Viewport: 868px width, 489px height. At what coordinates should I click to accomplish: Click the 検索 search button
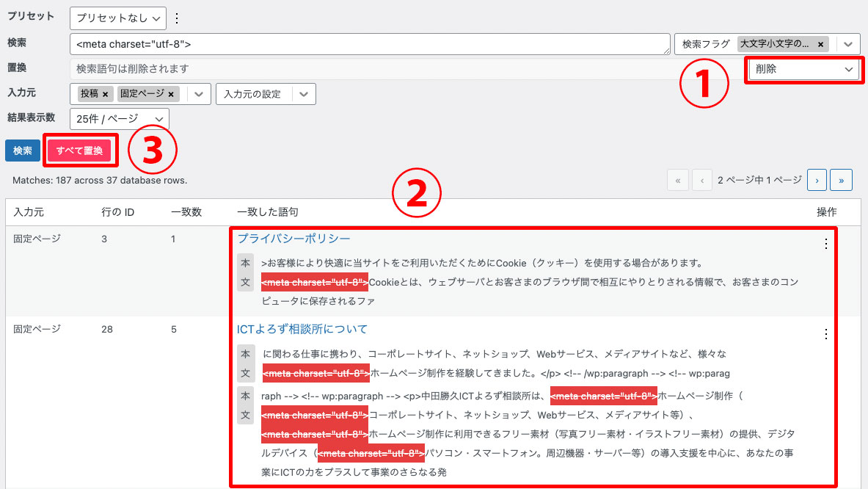[x=22, y=150]
